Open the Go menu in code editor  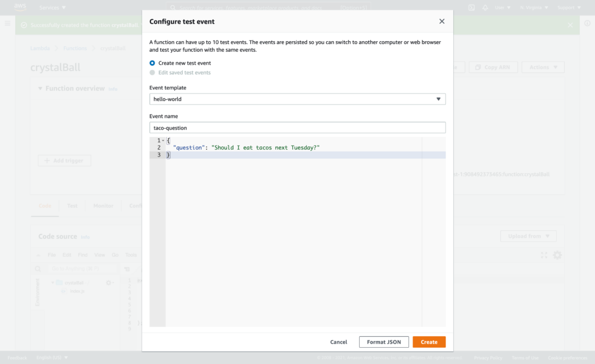pyautogui.click(x=115, y=255)
